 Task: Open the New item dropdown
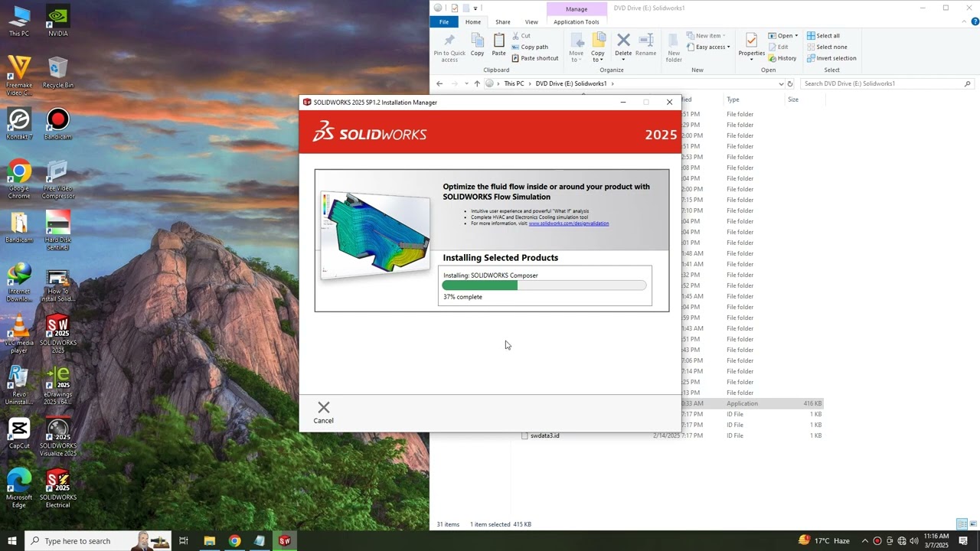(706, 36)
